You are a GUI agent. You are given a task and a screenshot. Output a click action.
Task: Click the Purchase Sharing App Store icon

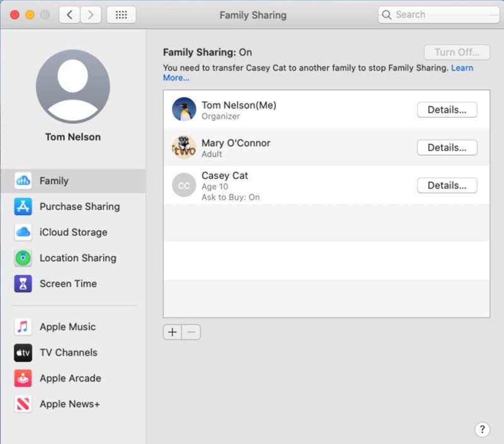tap(23, 207)
